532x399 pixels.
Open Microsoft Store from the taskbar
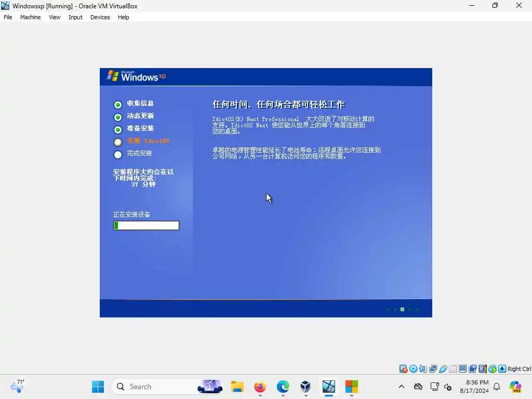click(352, 387)
